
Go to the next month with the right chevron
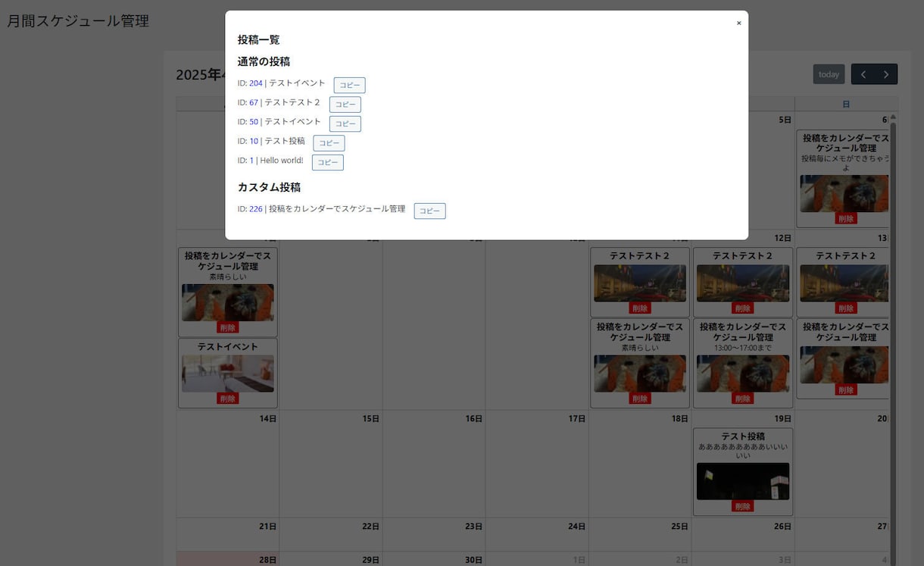click(886, 74)
